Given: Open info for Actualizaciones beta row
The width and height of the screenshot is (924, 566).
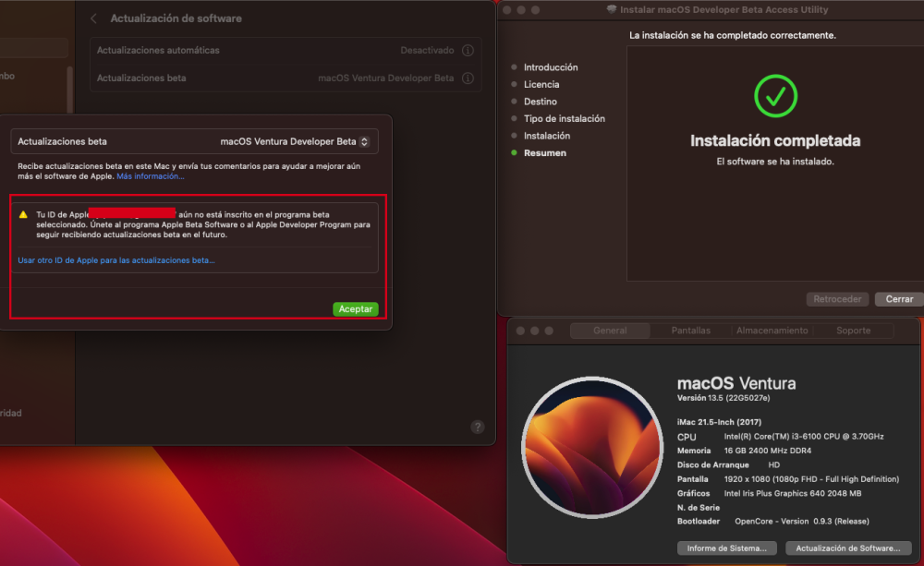Looking at the screenshot, I should [x=468, y=78].
